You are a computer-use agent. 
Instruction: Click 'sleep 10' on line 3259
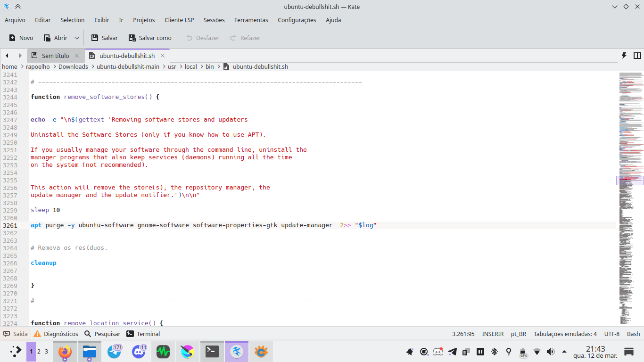point(45,210)
